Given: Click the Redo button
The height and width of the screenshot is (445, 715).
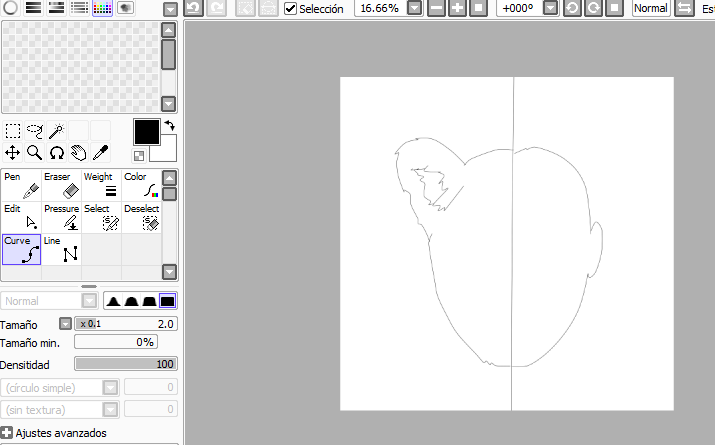Looking at the screenshot, I should tap(216, 8).
